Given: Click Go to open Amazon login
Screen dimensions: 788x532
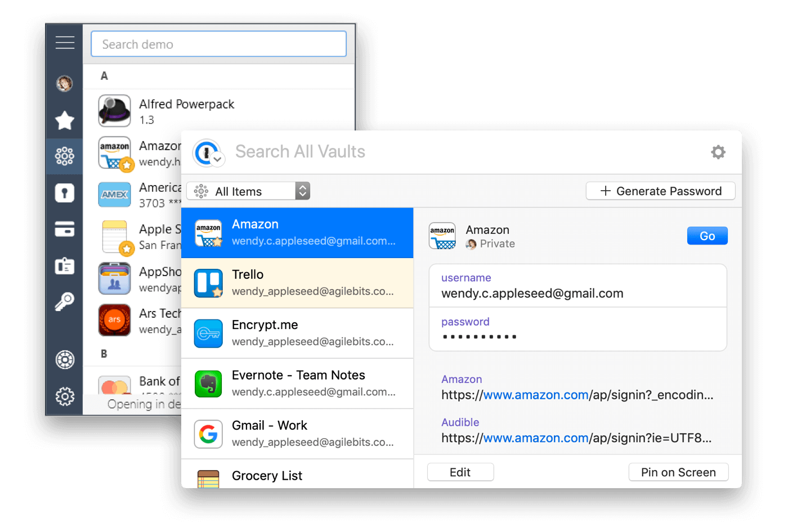Looking at the screenshot, I should 707,236.
